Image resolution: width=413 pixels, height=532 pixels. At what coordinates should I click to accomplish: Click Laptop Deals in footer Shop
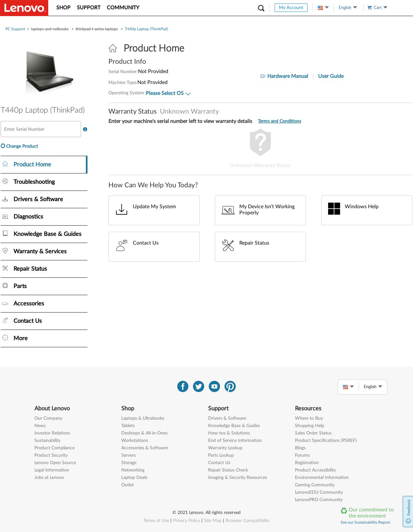pos(134,477)
